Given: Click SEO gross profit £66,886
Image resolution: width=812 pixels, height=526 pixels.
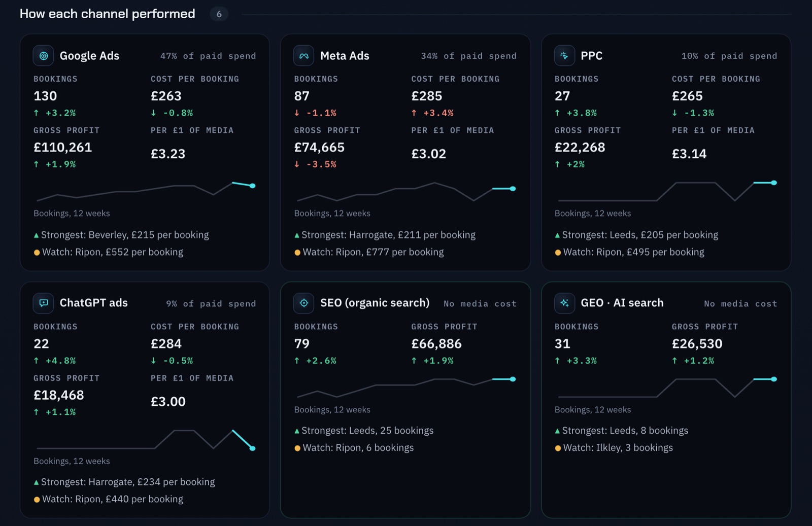Looking at the screenshot, I should pyautogui.click(x=436, y=344).
